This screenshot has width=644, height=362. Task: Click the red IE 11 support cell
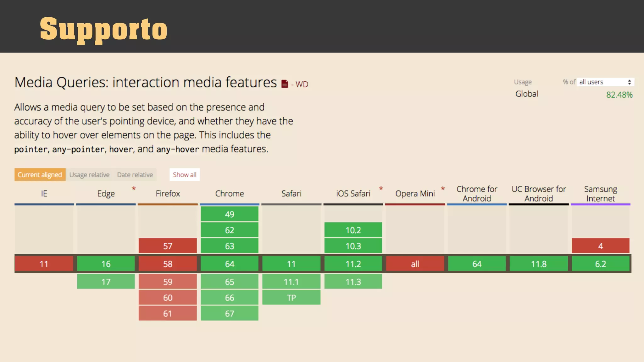tap(44, 264)
